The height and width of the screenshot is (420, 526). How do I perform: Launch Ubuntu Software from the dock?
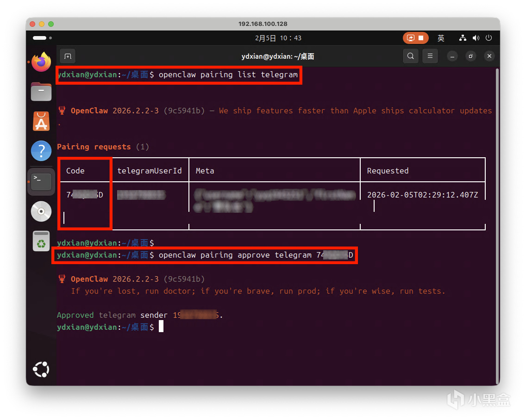click(x=41, y=121)
